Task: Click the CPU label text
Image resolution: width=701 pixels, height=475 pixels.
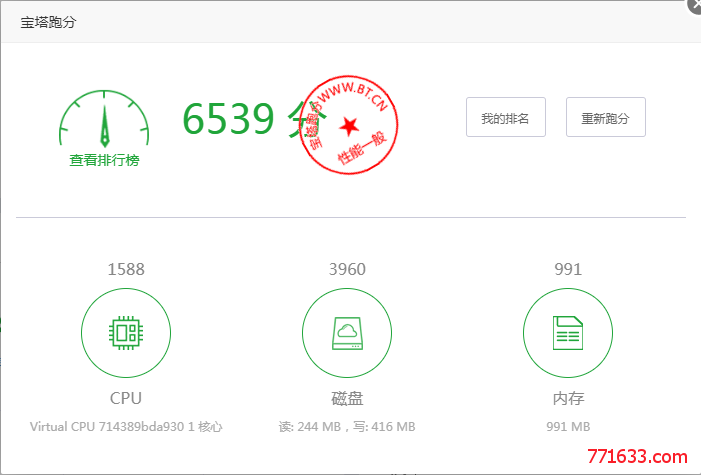Action: [126, 398]
